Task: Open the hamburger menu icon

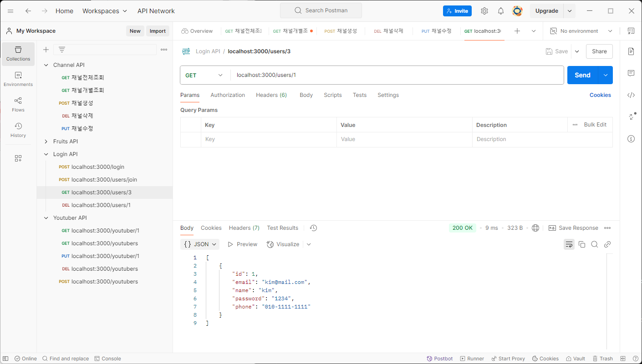Action: (10, 11)
